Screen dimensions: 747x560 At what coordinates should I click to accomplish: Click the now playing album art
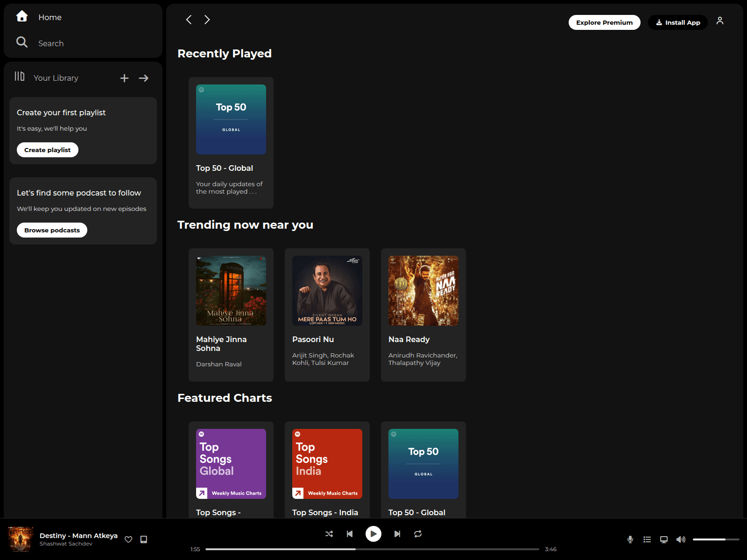pos(21,539)
